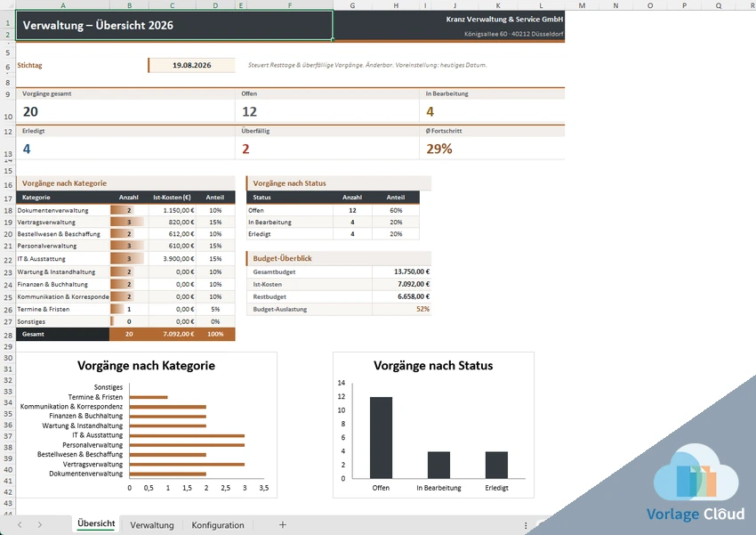
Task: Select column A header
Action: click(x=63, y=5)
